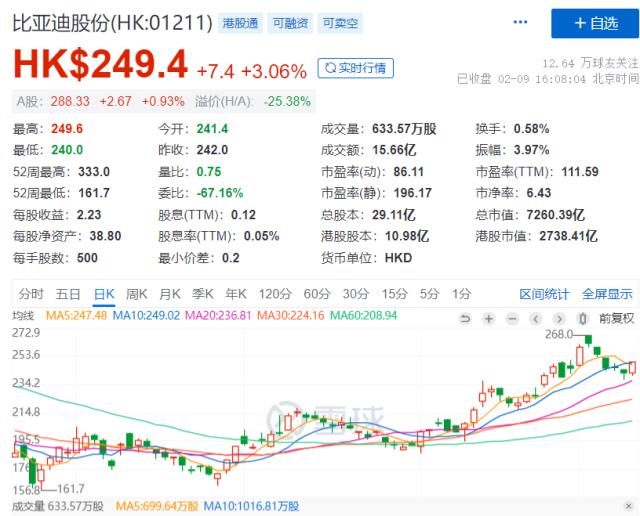Image resolution: width=640 pixels, height=516 pixels.
Task: Switch to 分时 chart tab
Action: [x=31, y=294]
